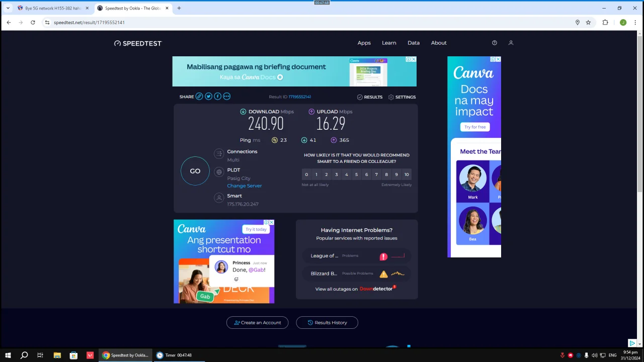Click Blizzard warning triangle icon

[383, 274]
